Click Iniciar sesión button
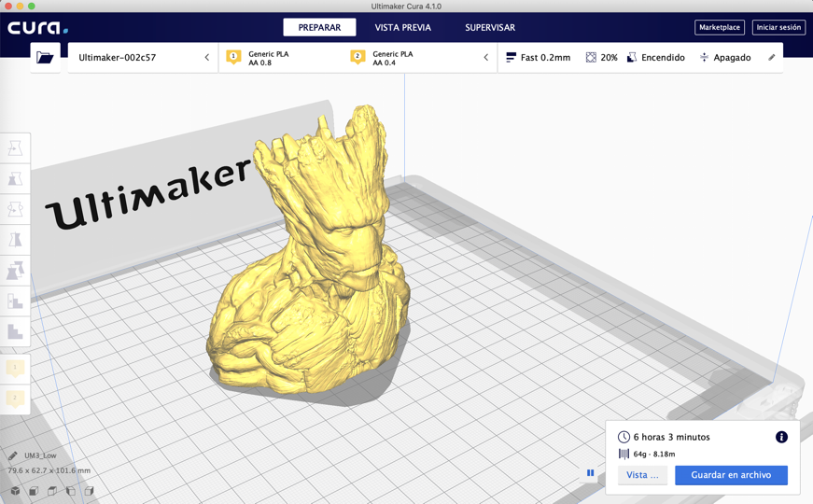This screenshot has height=504, width=813. (778, 27)
